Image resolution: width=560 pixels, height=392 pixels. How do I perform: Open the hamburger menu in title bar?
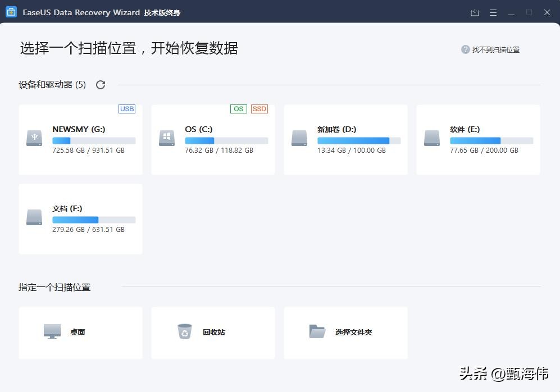click(x=493, y=12)
